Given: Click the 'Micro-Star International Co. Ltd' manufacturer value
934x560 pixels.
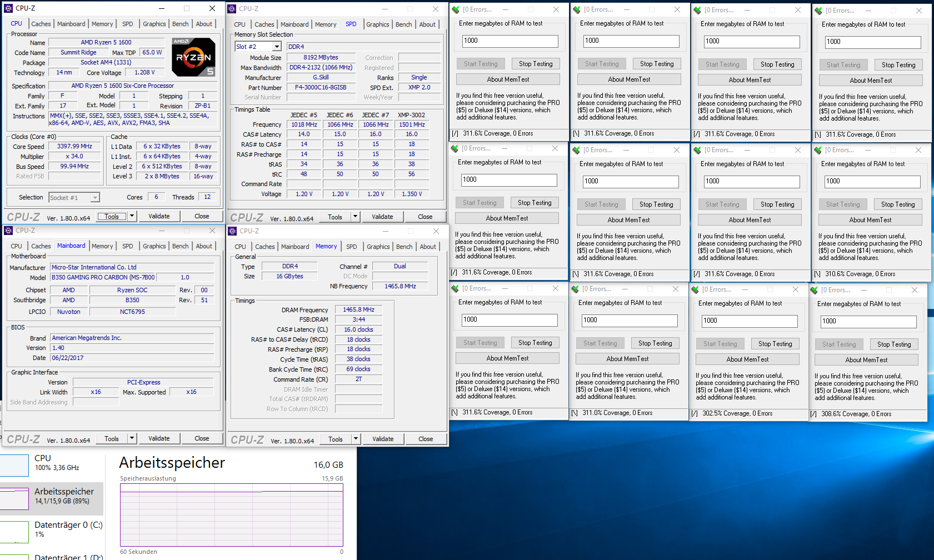Looking at the screenshot, I should (132, 267).
